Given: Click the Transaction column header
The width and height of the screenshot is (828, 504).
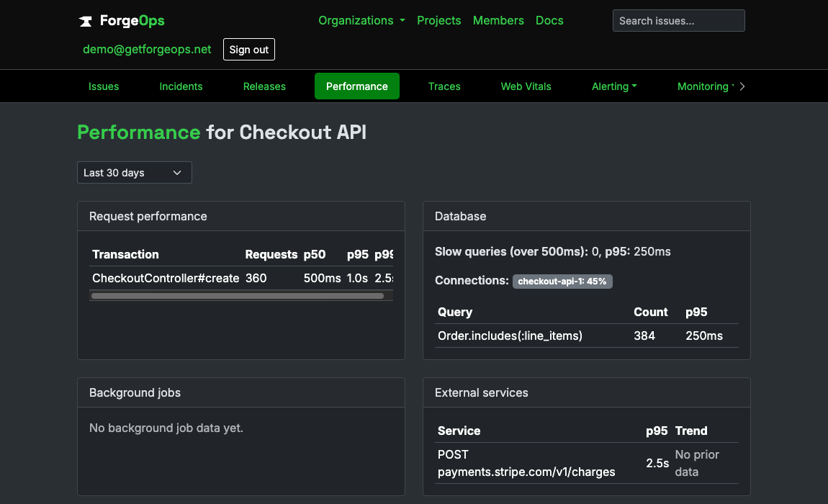Looking at the screenshot, I should tap(125, 255).
